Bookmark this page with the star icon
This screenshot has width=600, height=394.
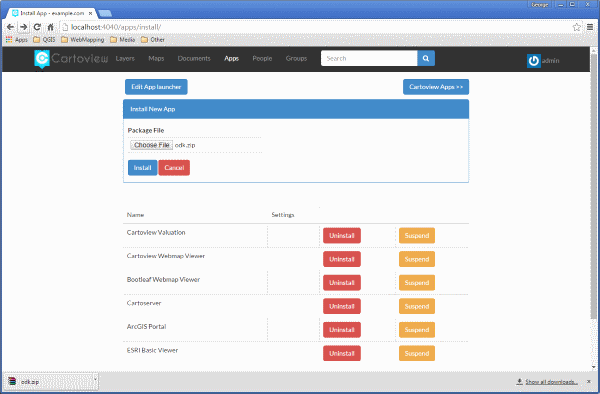pos(576,27)
